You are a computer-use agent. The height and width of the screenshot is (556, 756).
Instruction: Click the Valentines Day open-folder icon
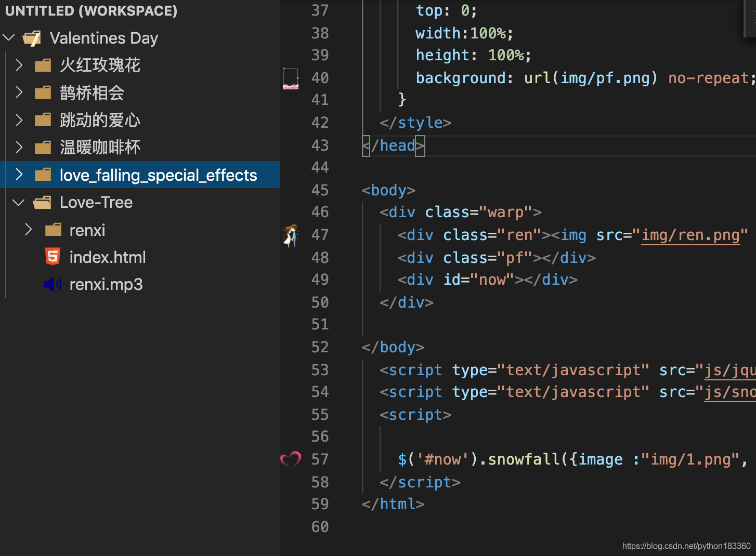[32, 38]
